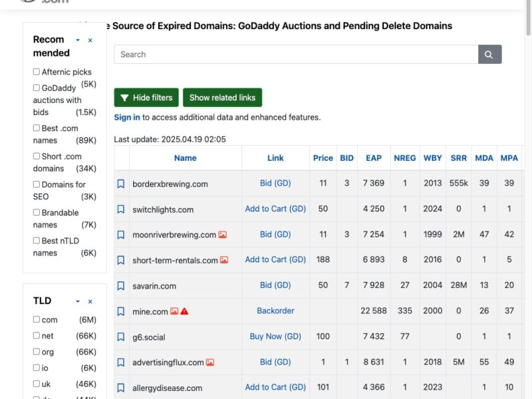Click the filter funnel icon
532x399 pixels.
pos(126,97)
